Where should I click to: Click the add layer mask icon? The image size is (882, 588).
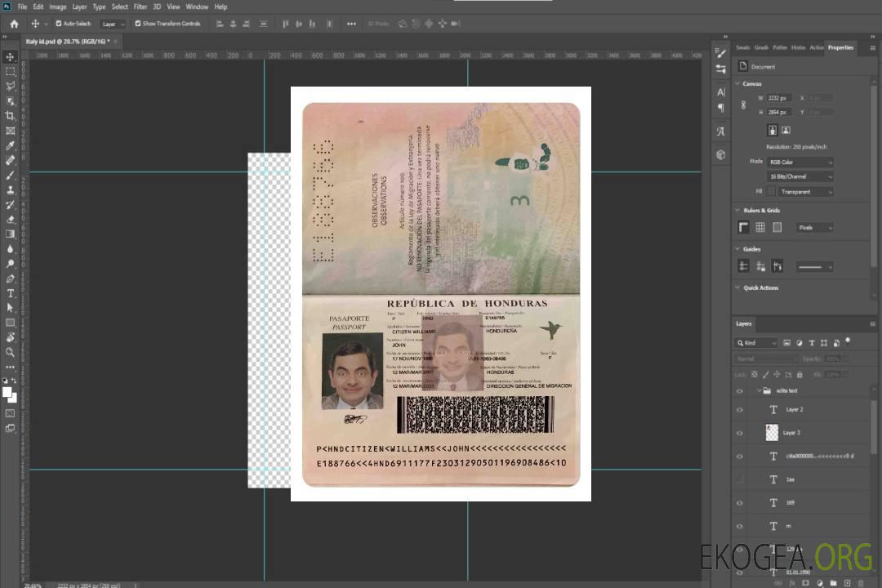805,583
